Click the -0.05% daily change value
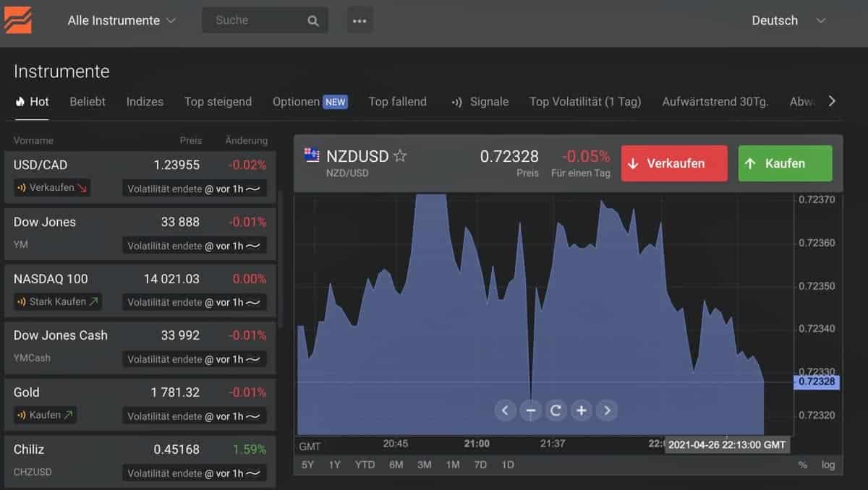 point(586,156)
